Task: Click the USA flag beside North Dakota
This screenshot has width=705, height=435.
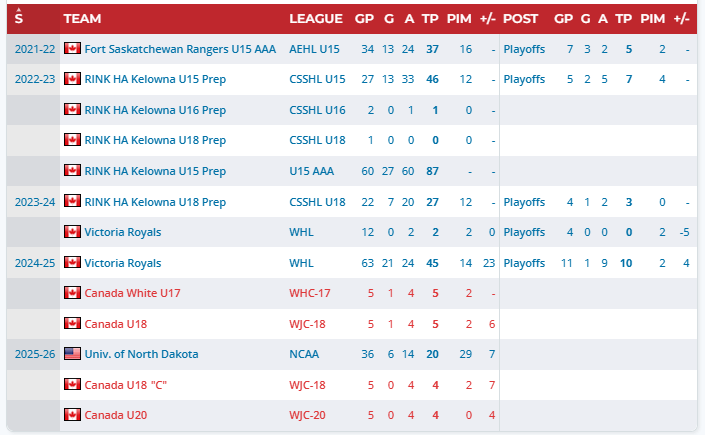Action: [x=72, y=354]
